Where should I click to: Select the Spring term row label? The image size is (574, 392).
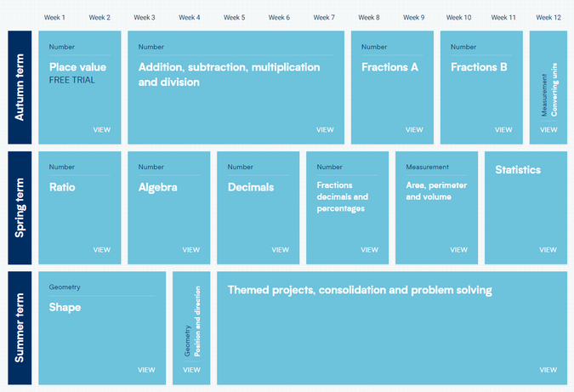click(x=20, y=207)
